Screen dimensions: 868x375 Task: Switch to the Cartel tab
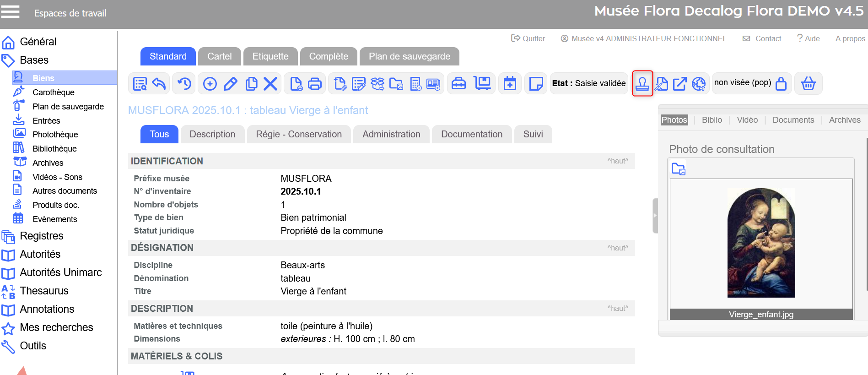(x=219, y=56)
